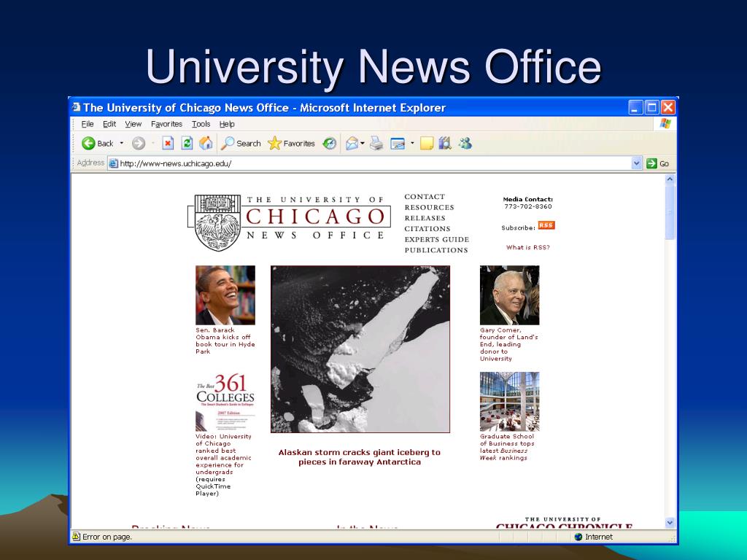Image resolution: width=747 pixels, height=560 pixels.
Task: Click the orange RSS subscribe badge
Action: pyautogui.click(x=546, y=225)
